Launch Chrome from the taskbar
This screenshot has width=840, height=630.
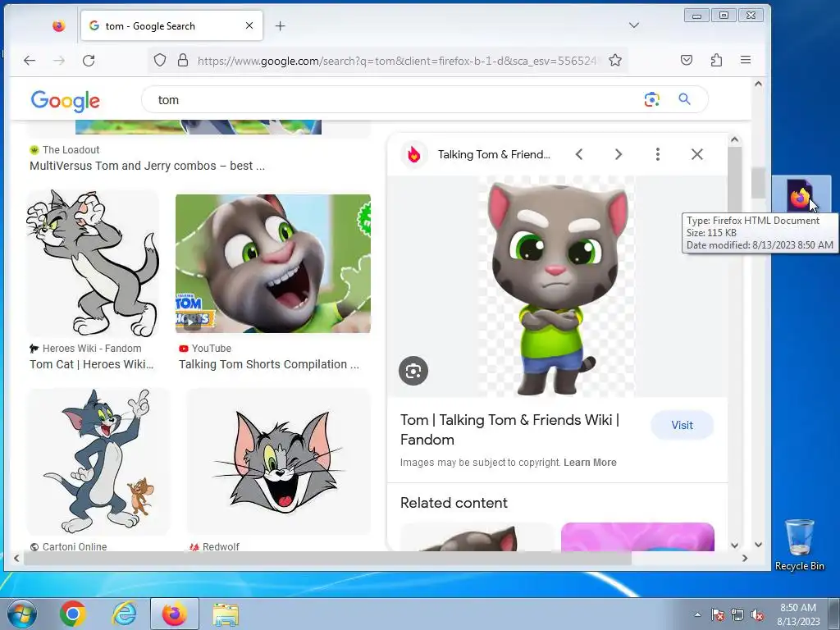coord(73,614)
